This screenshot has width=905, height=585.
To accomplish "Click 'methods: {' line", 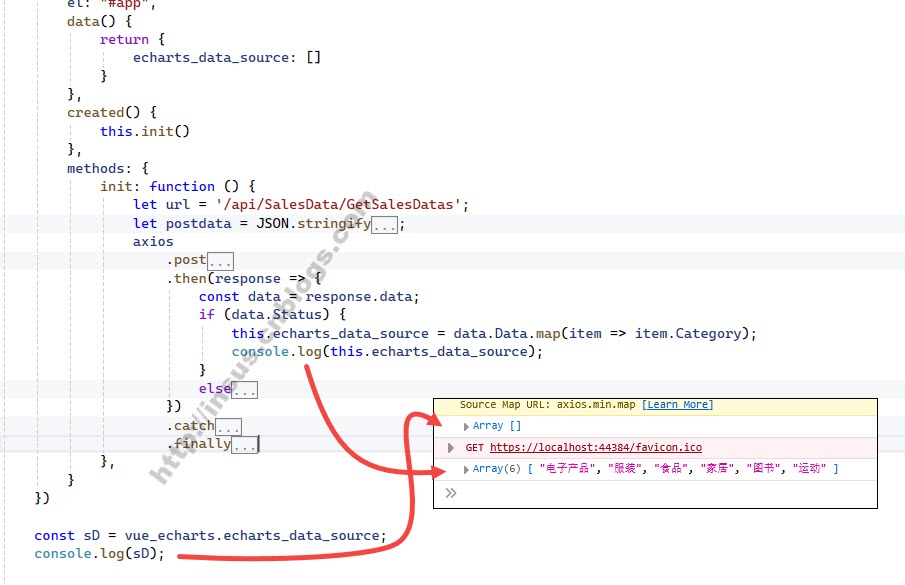I will coord(108,168).
